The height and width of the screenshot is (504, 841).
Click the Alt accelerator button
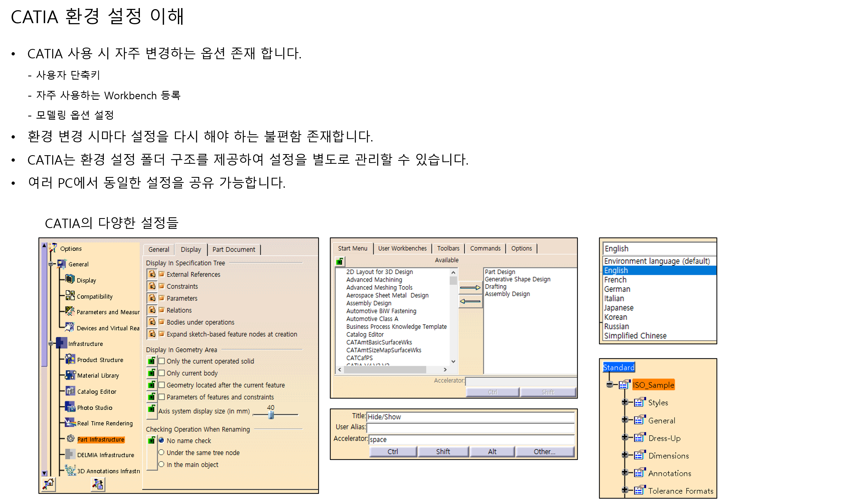pos(492,451)
